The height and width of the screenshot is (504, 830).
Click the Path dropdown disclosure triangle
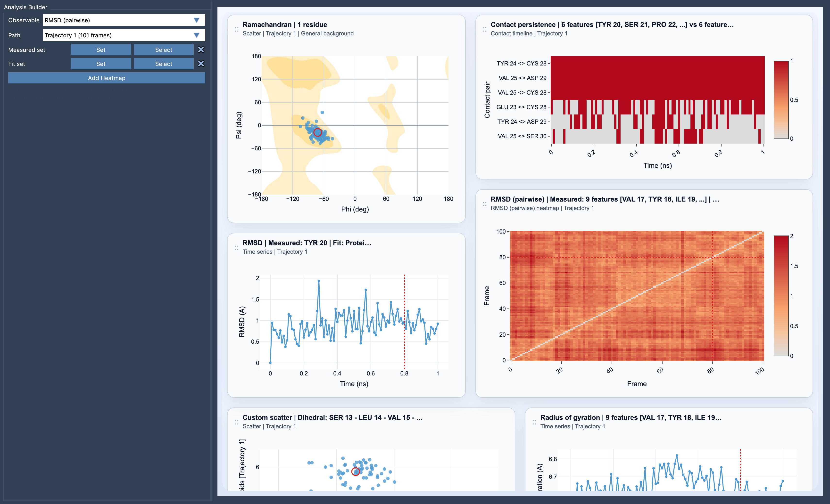point(196,35)
